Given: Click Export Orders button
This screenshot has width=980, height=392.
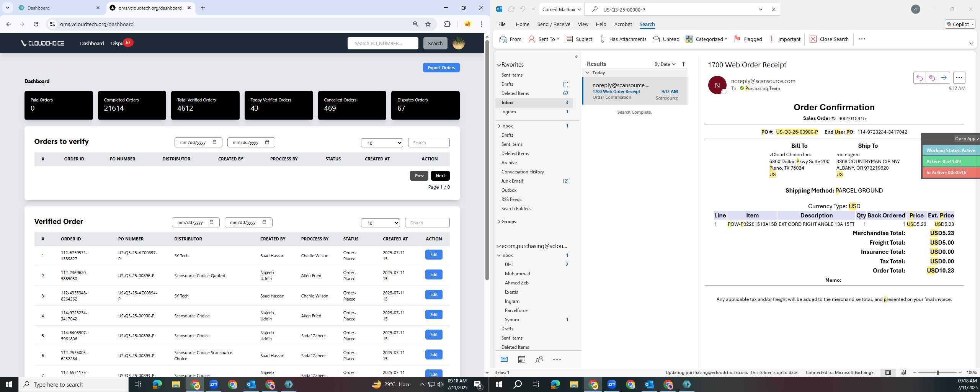Looking at the screenshot, I should [441, 68].
